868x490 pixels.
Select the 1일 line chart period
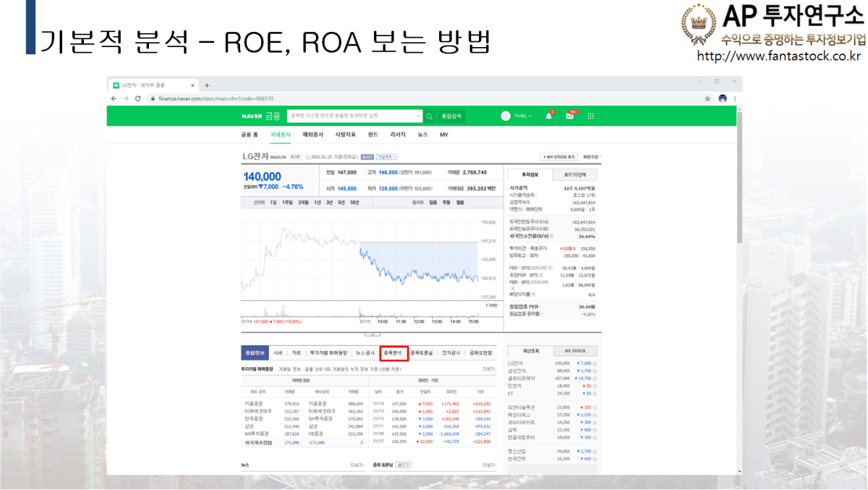[273, 203]
